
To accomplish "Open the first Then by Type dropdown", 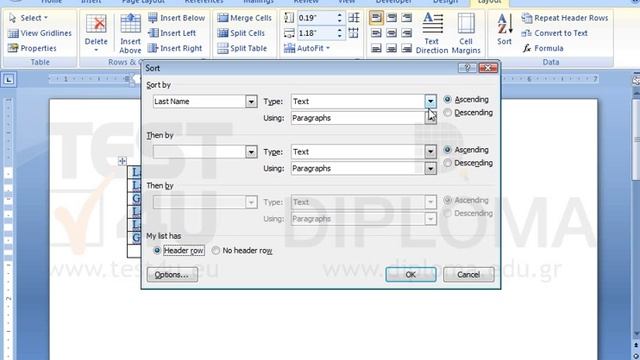I will (430, 152).
